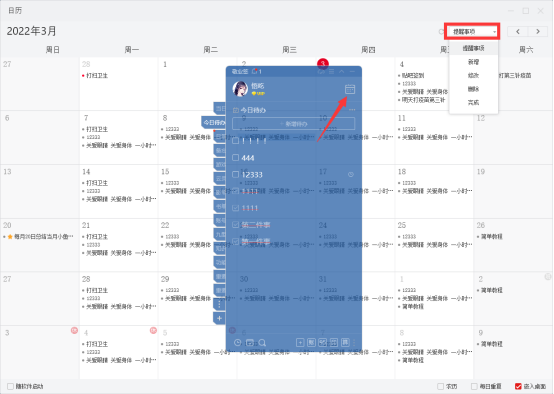This screenshot has height=394, width=554.
Task: Click the notification bell showing 1
Action: [255, 71]
